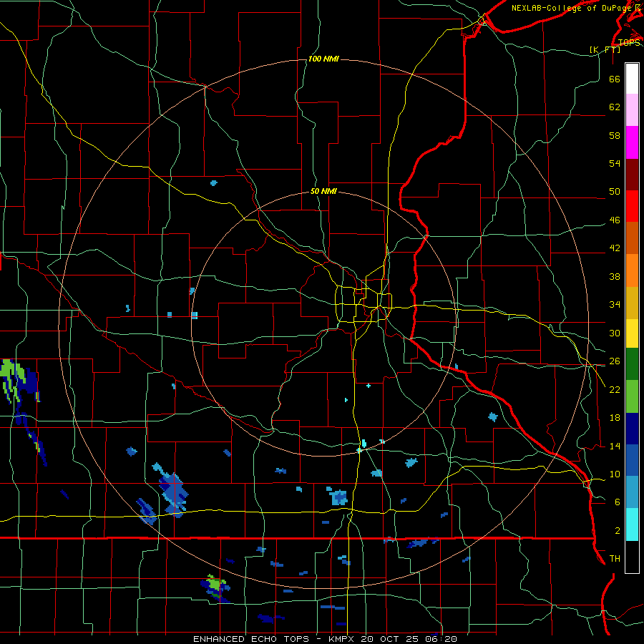Click the legend value "22"
Screen dimensions: 644x644
click(615, 389)
